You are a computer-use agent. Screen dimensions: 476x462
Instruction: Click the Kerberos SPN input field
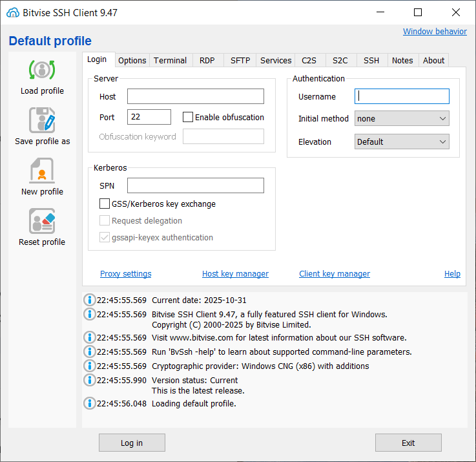point(196,185)
